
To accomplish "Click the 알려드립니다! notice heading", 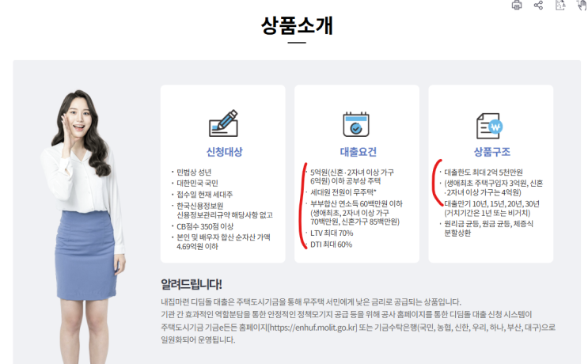I will (x=192, y=284).
